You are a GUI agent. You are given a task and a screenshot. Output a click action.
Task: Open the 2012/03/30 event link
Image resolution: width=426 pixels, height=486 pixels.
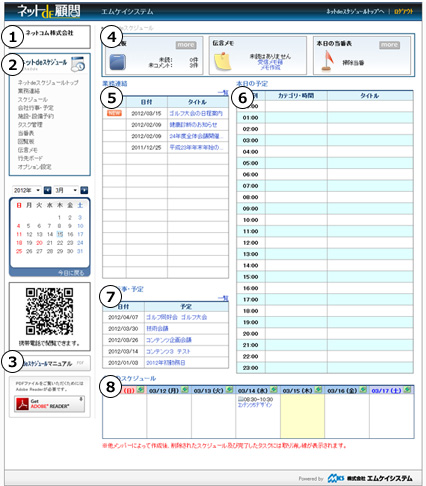tap(157, 328)
